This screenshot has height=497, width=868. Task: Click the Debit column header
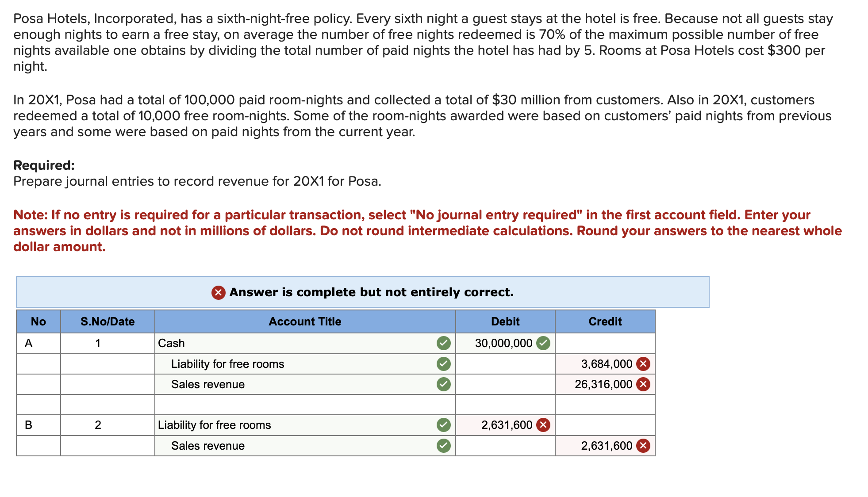pos(505,321)
